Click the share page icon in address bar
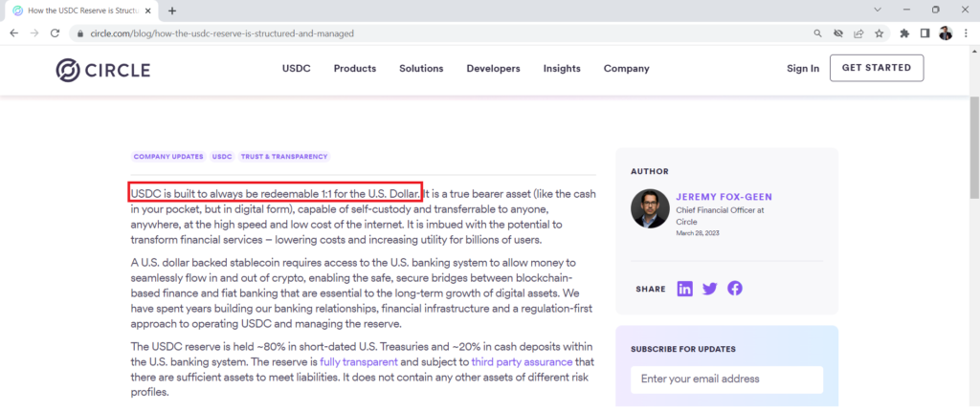The image size is (980, 412). 858,33
